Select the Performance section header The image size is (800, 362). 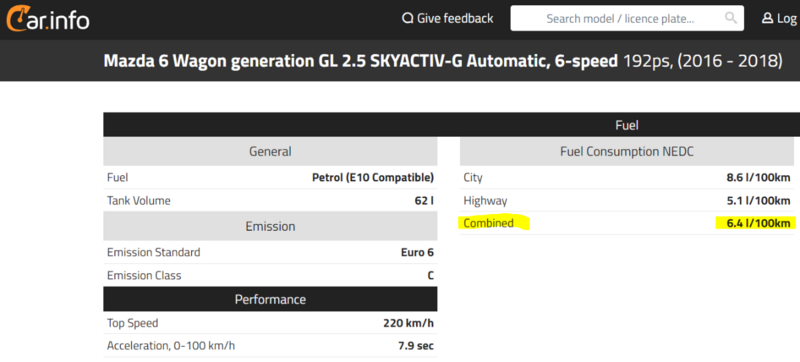click(270, 299)
